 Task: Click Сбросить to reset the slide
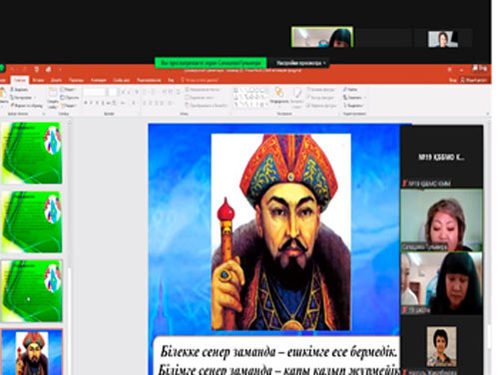pos(70,97)
